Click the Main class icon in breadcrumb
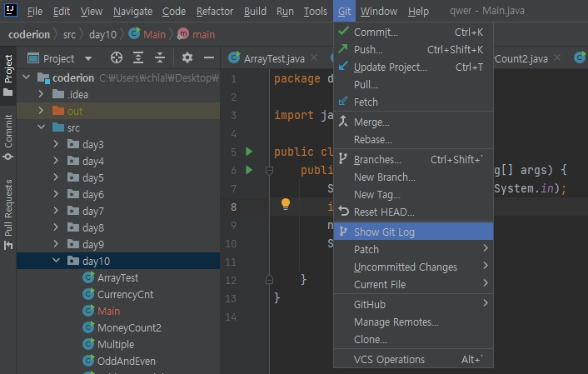 (134, 34)
